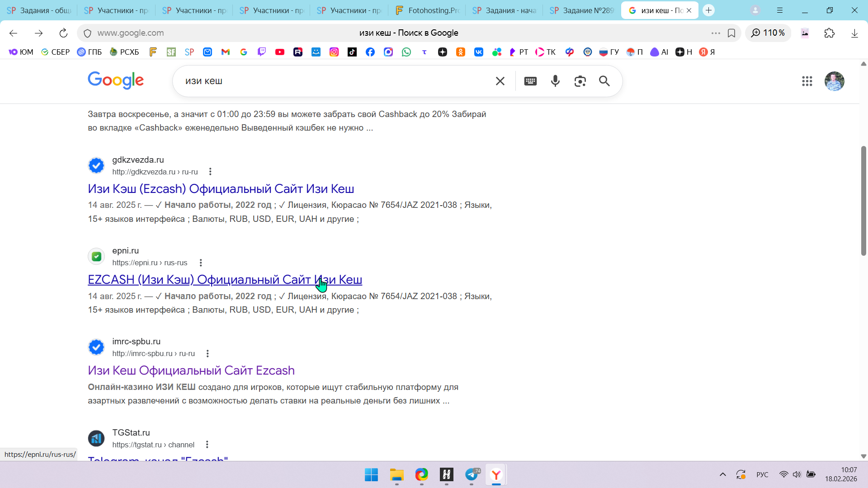Image resolution: width=868 pixels, height=488 pixels.
Task: Open the downloads arrow in the toolbar
Action: point(854,33)
